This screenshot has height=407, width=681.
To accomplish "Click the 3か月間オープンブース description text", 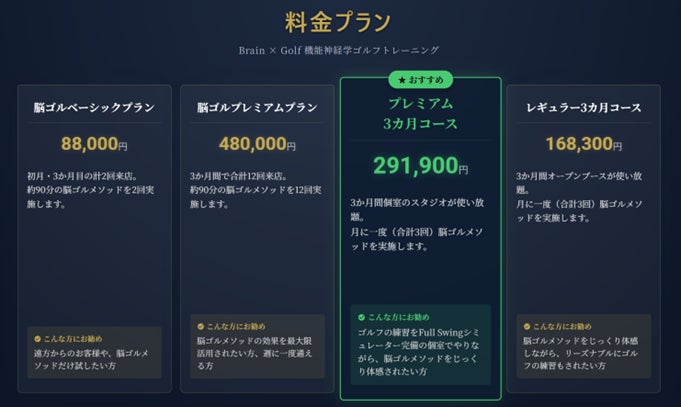I will [x=580, y=197].
